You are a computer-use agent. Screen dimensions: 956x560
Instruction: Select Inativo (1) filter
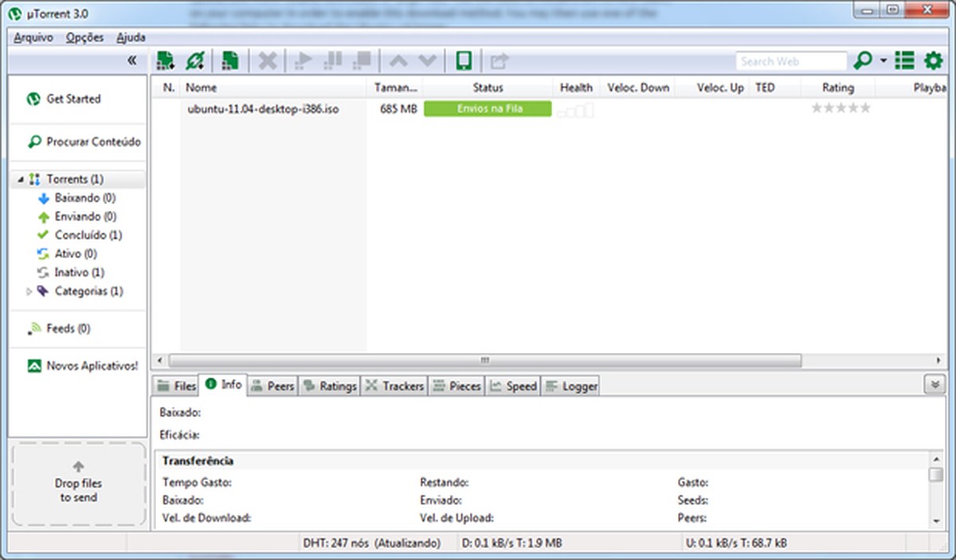79,272
